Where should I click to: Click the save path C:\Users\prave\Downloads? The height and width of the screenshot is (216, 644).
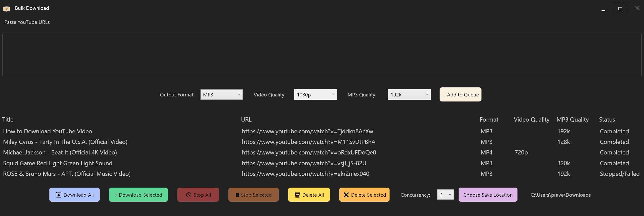point(560,195)
